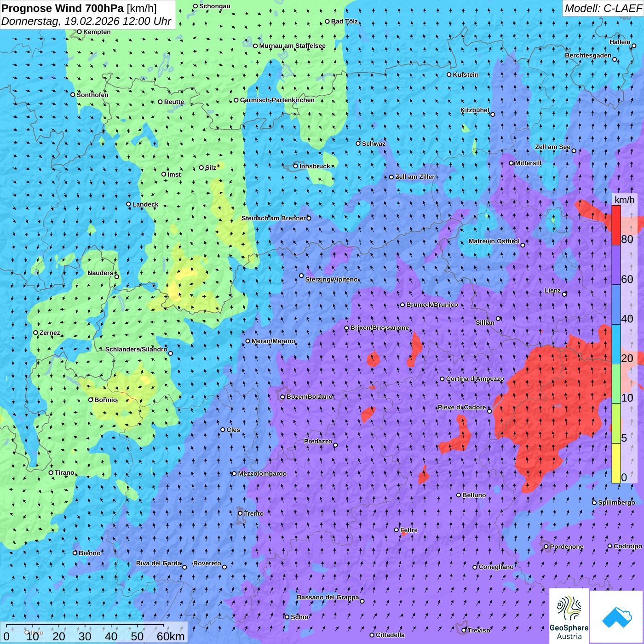Select the yellow 0 km/h legend swatch

point(616,463)
